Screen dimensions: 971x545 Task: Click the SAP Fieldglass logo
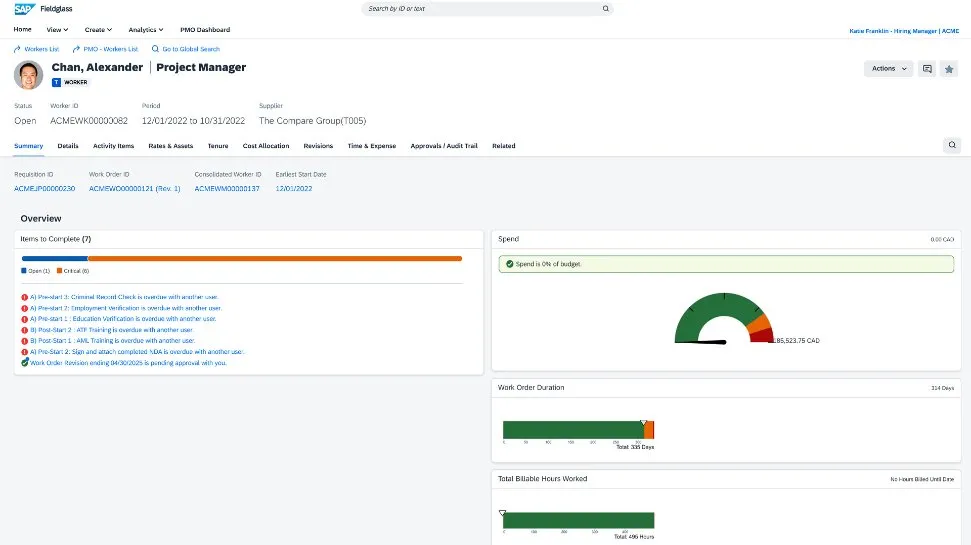[43, 9]
